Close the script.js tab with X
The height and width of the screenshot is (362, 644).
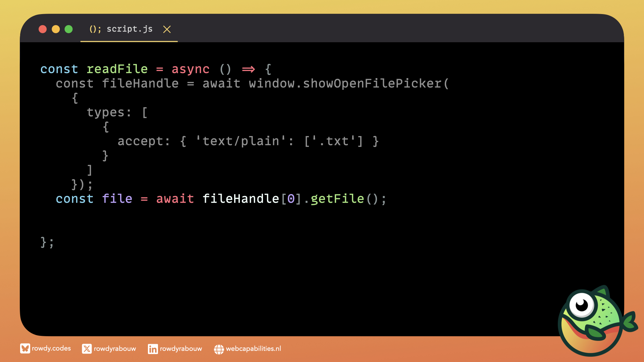pos(167,29)
